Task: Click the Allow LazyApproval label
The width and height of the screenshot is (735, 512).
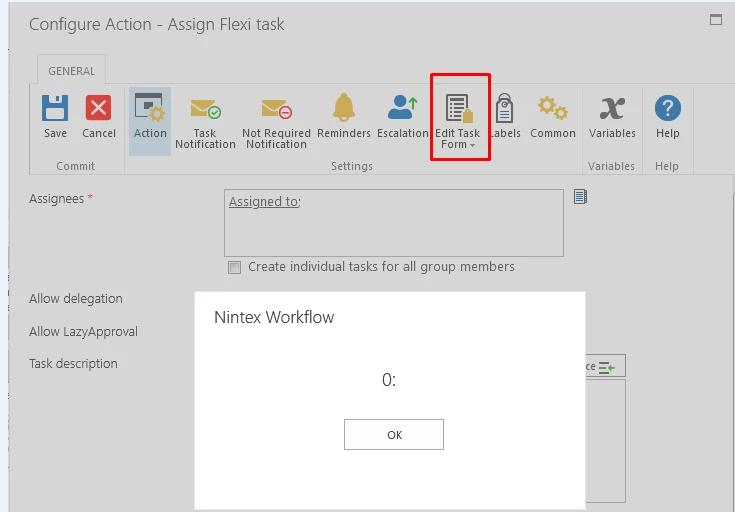Action: 83,331
